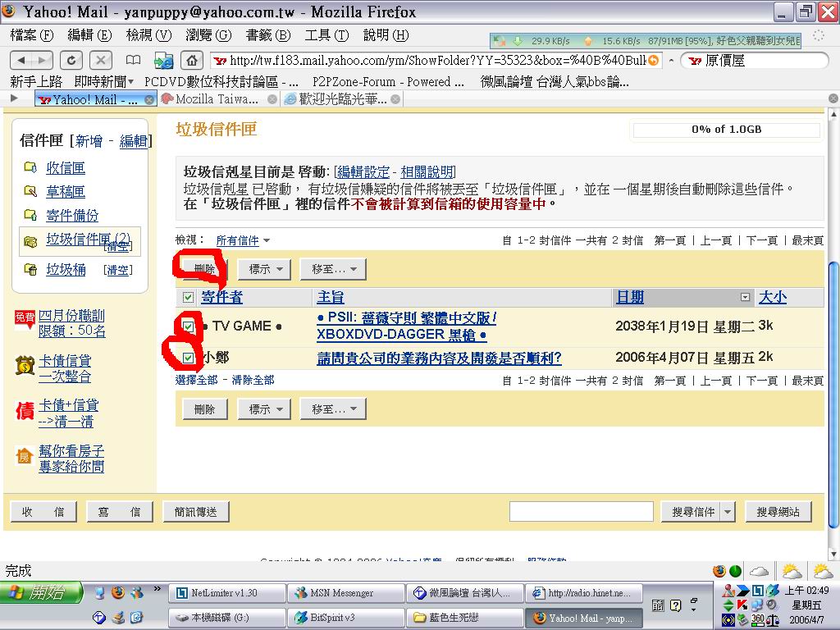This screenshot has width=840, height=630.
Task: Toggle the select-all checkbox in header
Action: 189,297
